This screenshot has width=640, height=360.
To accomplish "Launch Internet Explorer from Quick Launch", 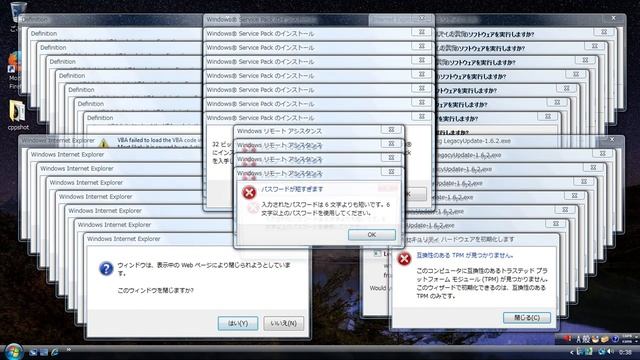I will click(x=55, y=352).
